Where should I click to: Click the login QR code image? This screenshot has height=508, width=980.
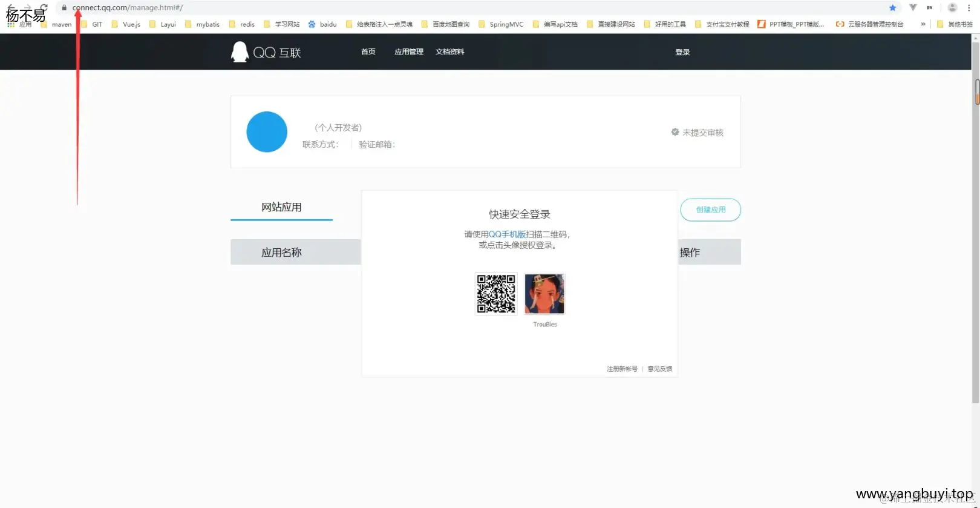pyautogui.click(x=496, y=294)
